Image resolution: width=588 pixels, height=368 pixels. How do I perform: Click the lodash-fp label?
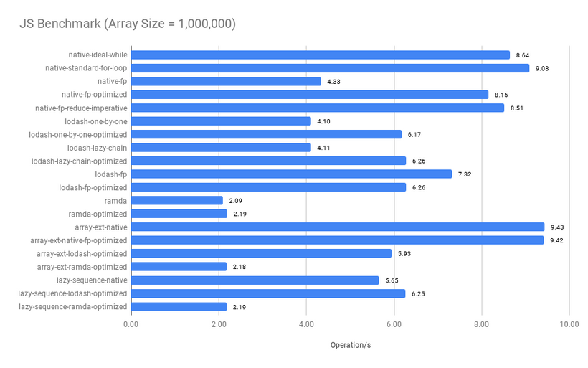(x=110, y=174)
